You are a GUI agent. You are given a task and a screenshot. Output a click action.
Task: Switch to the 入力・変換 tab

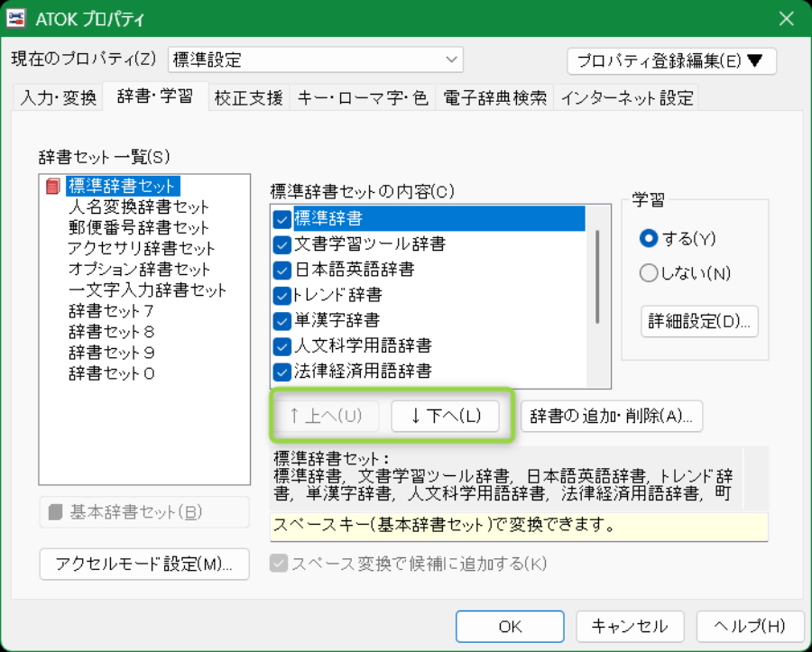[x=58, y=97]
